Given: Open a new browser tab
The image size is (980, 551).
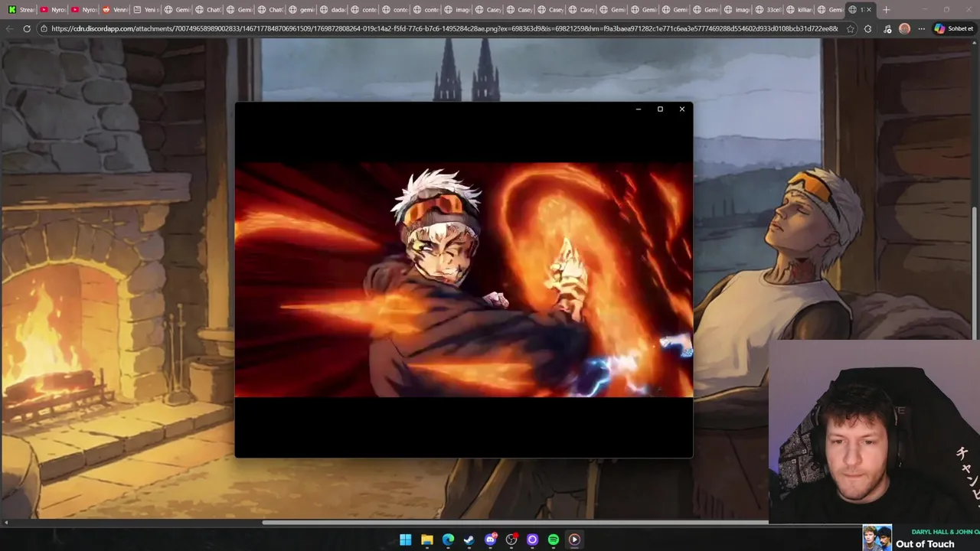Looking at the screenshot, I should click(x=886, y=9).
